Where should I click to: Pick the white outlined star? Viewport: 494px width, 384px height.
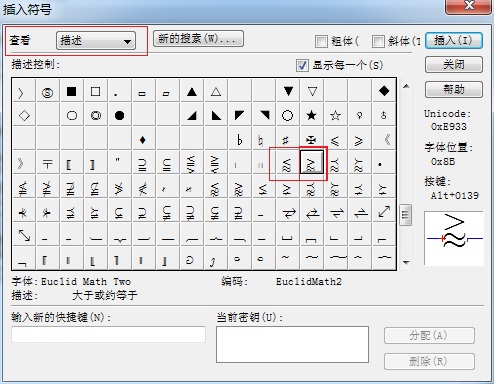[335, 115]
